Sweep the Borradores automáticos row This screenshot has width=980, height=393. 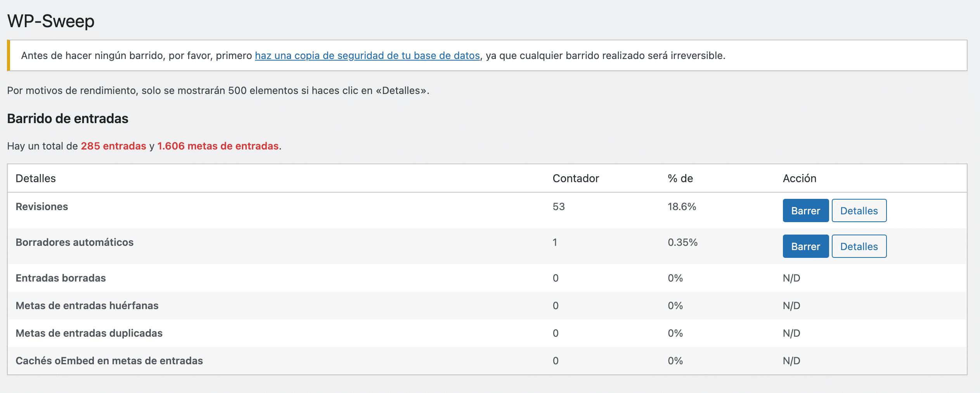[805, 247]
